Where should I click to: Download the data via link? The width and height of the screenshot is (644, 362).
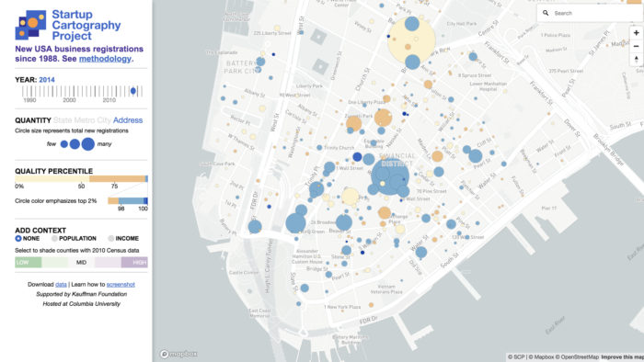coord(61,284)
